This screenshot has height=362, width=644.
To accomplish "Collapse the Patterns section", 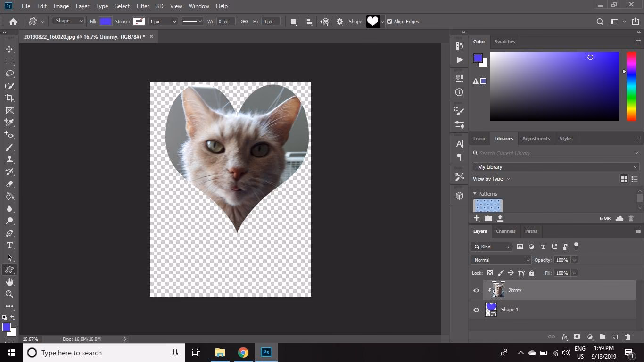I will pos(475,193).
